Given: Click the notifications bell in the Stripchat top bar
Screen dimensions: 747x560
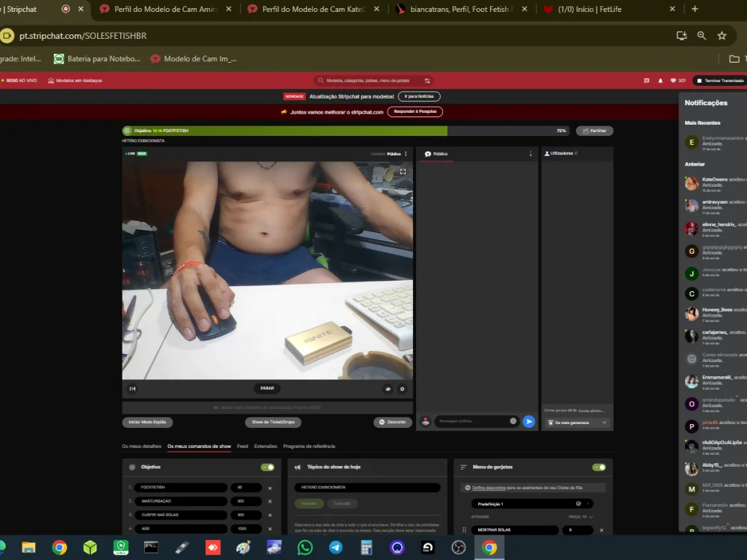Looking at the screenshot, I should click(x=660, y=80).
